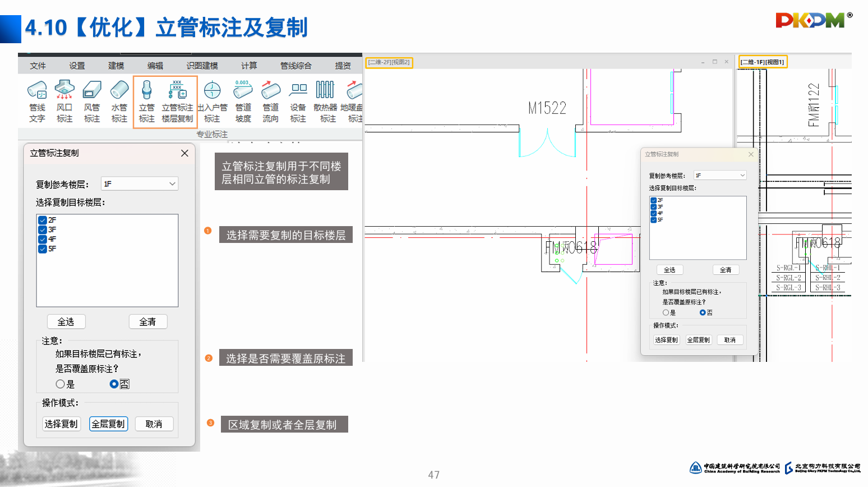Open the 风管标注 duct annotation tool
868x487 pixels.
click(x=92, y=101)
